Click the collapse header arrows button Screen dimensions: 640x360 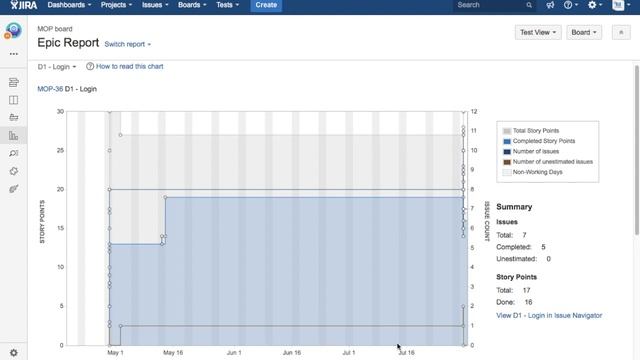point(621,32)
